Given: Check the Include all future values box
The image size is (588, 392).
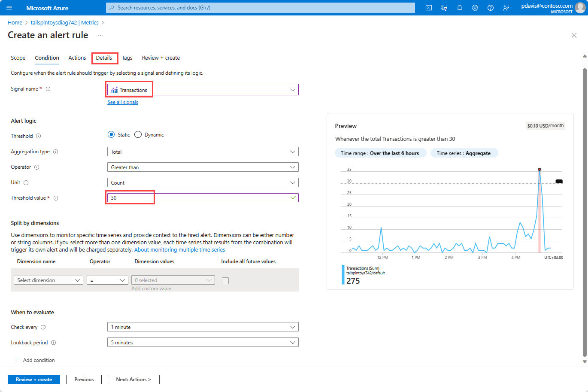Looking at the screenshot, I should [x=225, y=281].
